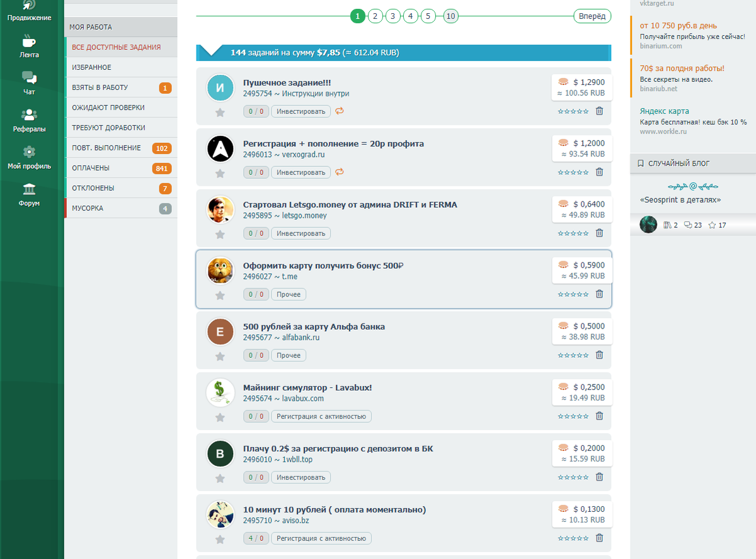Click the Lavabux dollar avatar
This screenshot has width=756, height=559.
220,393
